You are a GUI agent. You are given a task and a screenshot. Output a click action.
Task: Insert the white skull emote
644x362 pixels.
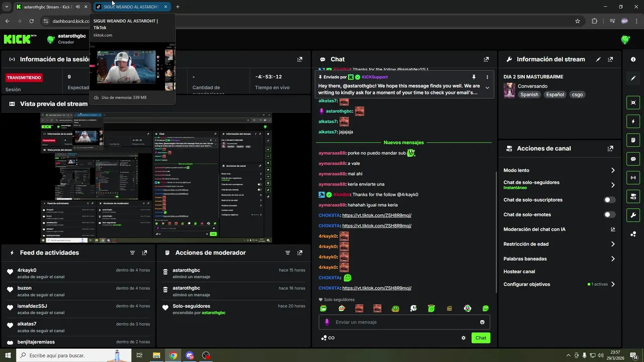point(414,309)
